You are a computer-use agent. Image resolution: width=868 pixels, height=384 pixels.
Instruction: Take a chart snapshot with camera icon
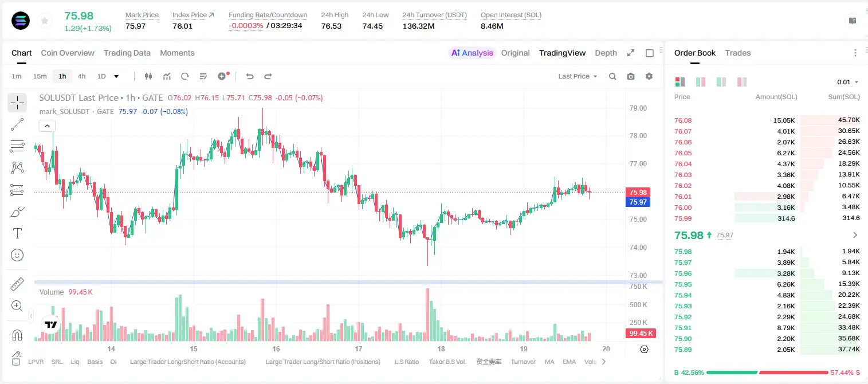(x=631, y=76)
